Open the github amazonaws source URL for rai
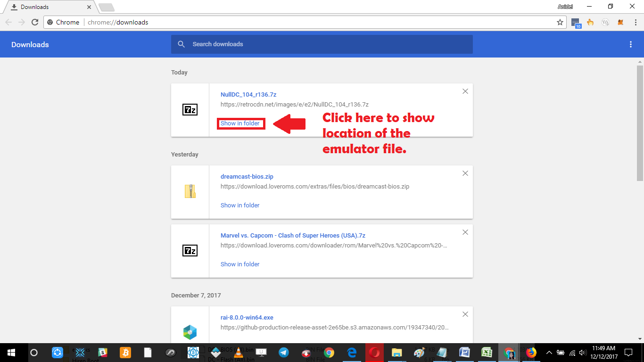644x362 pixels. [x=335, y=328]
